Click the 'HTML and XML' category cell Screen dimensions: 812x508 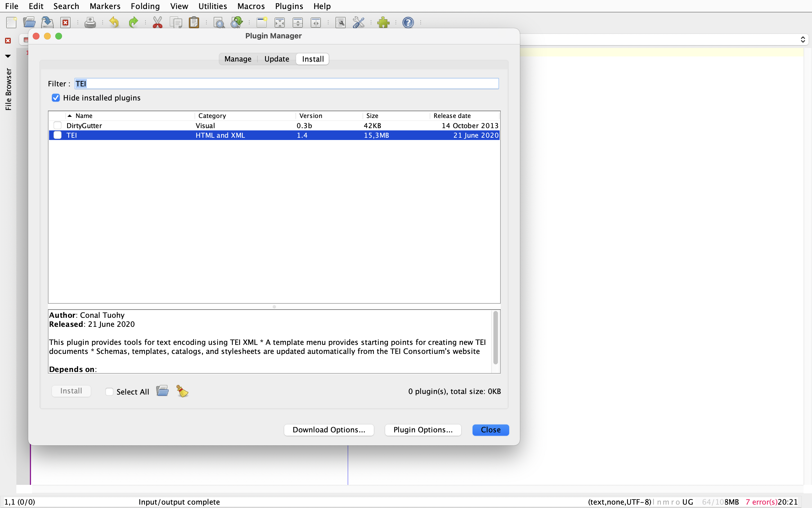[220, 135]
